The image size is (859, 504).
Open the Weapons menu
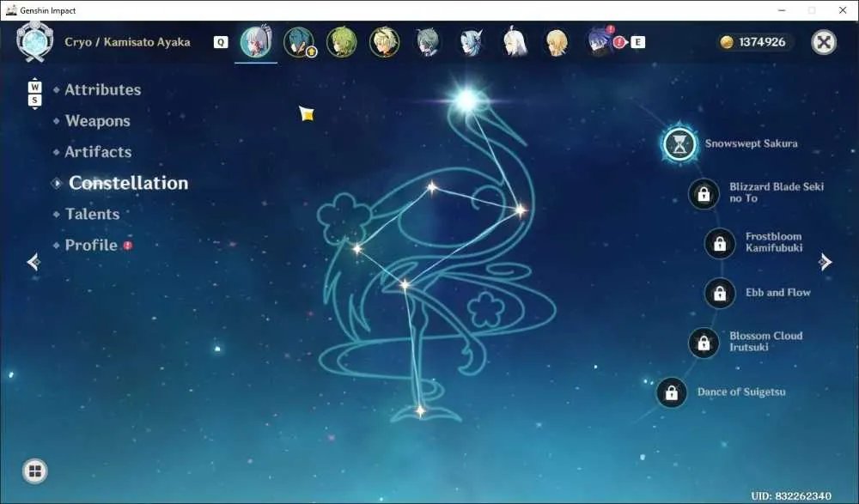coord(98,121)
